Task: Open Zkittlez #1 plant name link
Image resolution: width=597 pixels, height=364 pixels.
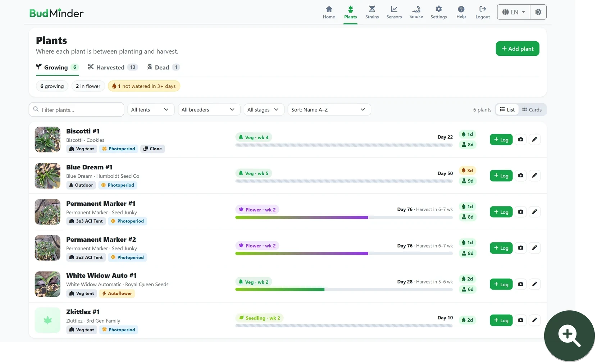Action: tap(83, 312)
